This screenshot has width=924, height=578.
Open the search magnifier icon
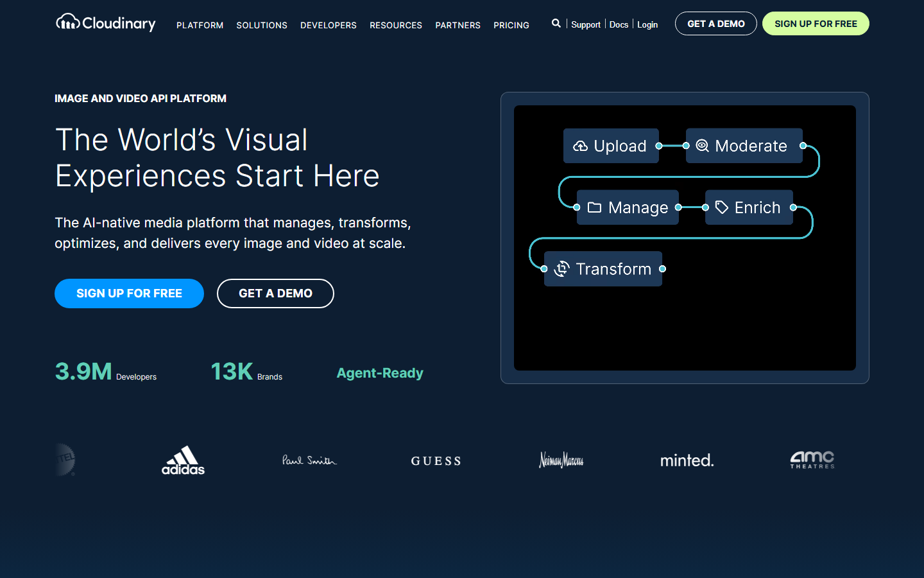point(556,23)
